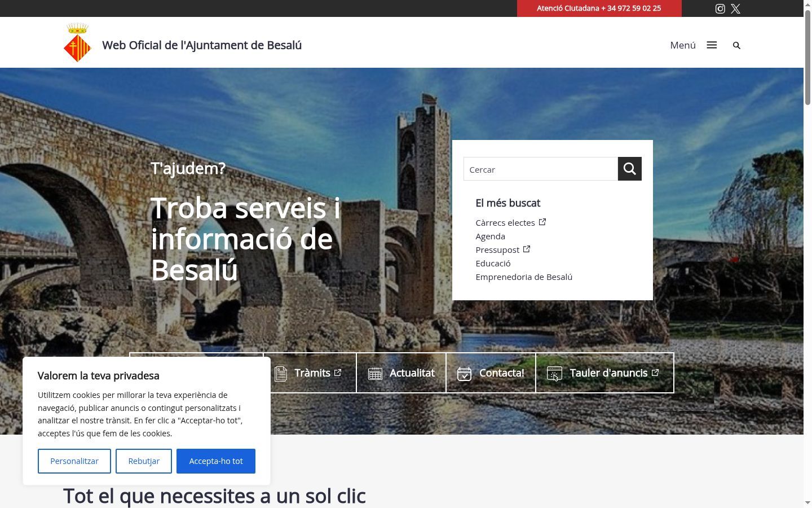The image size is (812, 508).
Task: Click the 'El més buscat' heading
Action: 508,203
